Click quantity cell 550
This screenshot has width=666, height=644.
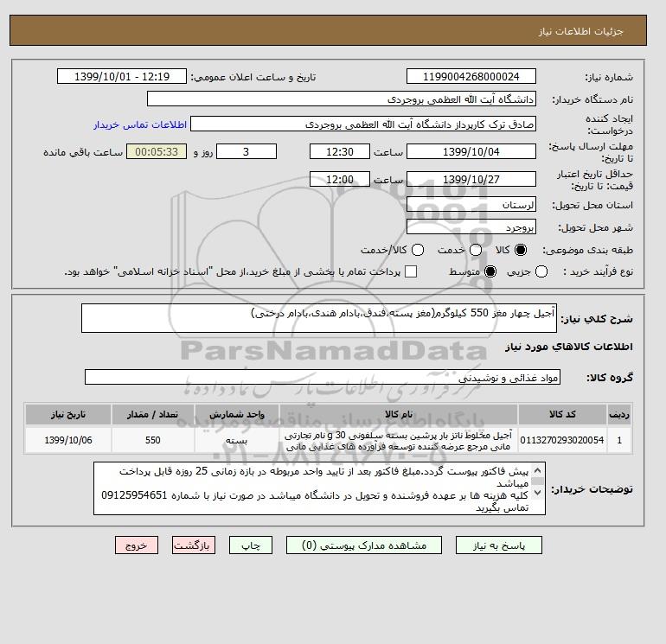[153, 440]
